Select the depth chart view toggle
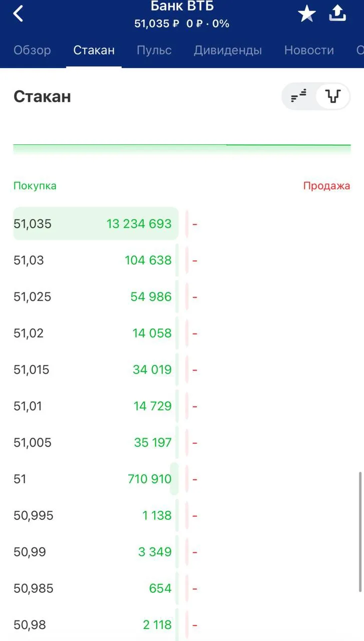This screenshot has height=641, width=364. 332,96
